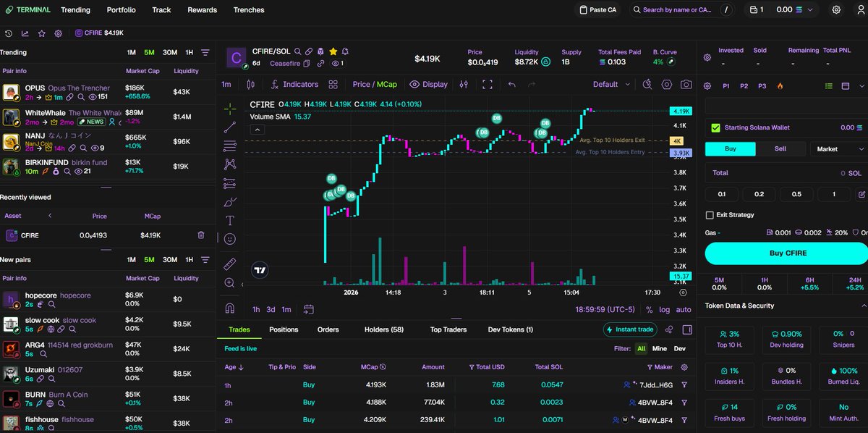Switch to the Sell side
The image size is (868, 433).
[x=780, y=148]
